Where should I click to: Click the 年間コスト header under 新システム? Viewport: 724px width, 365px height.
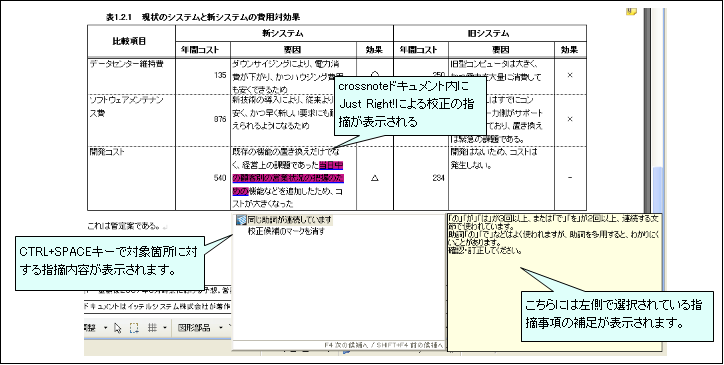click(203, 50)
